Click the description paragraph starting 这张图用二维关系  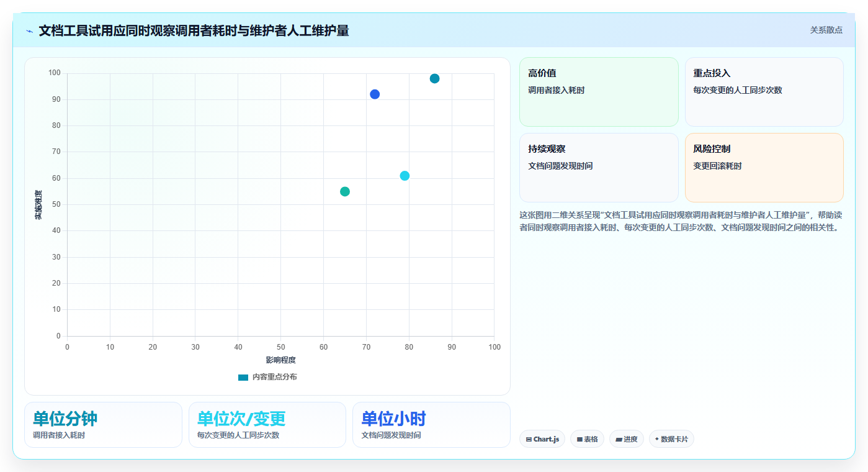pos(681,221)
